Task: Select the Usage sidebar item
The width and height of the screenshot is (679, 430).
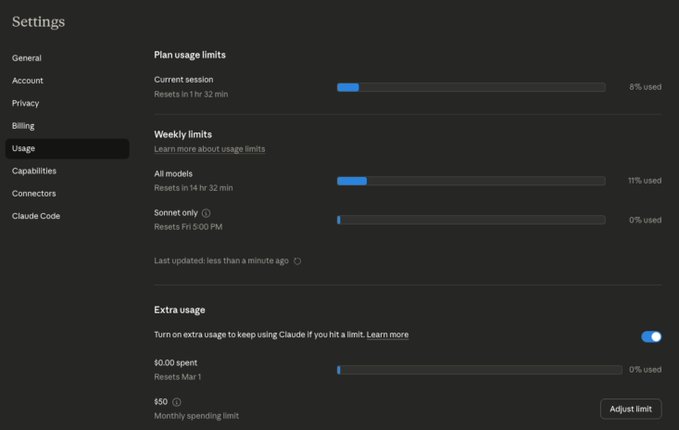Action: click(x=24, y=149)
